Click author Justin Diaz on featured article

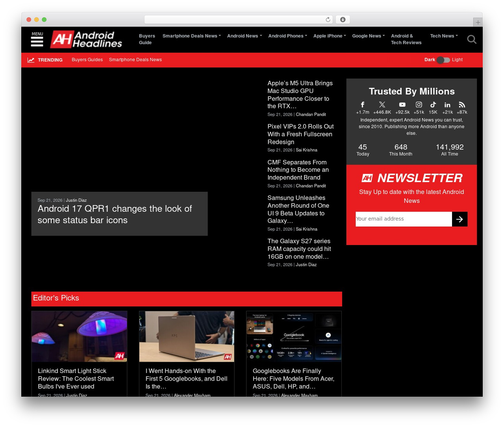[76, 200]
